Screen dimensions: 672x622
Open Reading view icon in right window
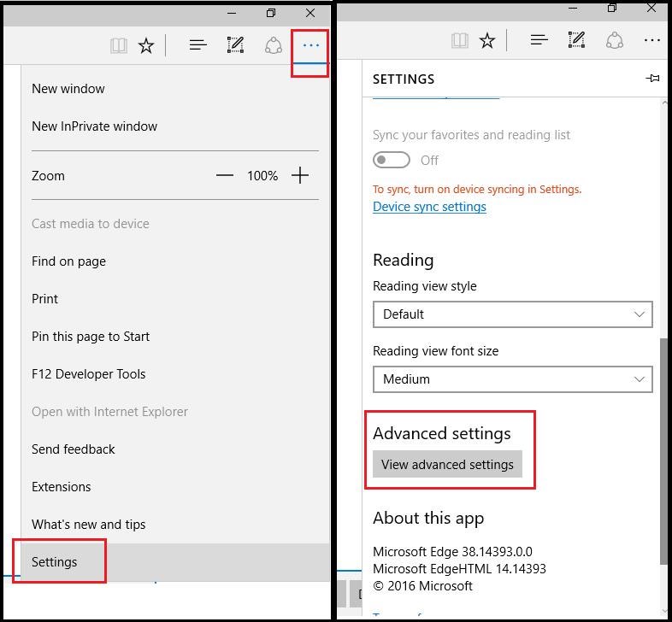[460, 41]
